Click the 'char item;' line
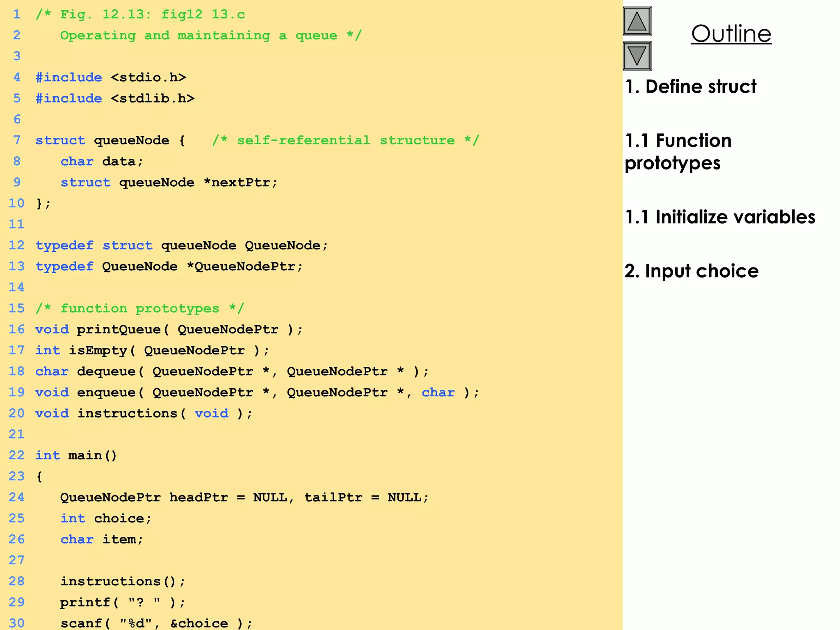 (102, 539)
